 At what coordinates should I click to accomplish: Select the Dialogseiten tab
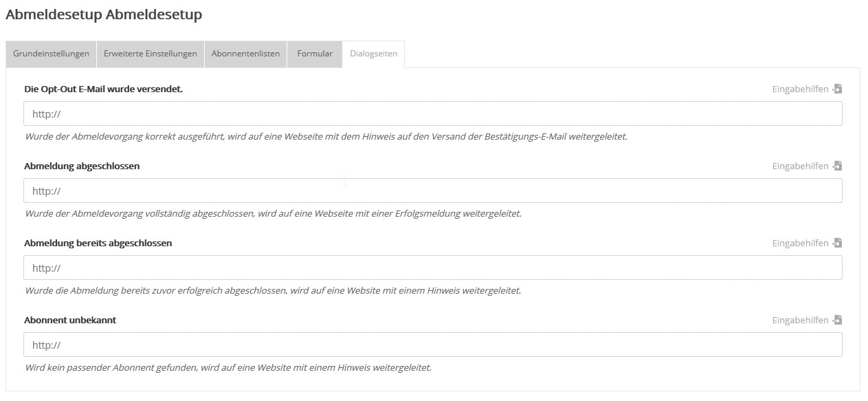[x=373, y=54]
